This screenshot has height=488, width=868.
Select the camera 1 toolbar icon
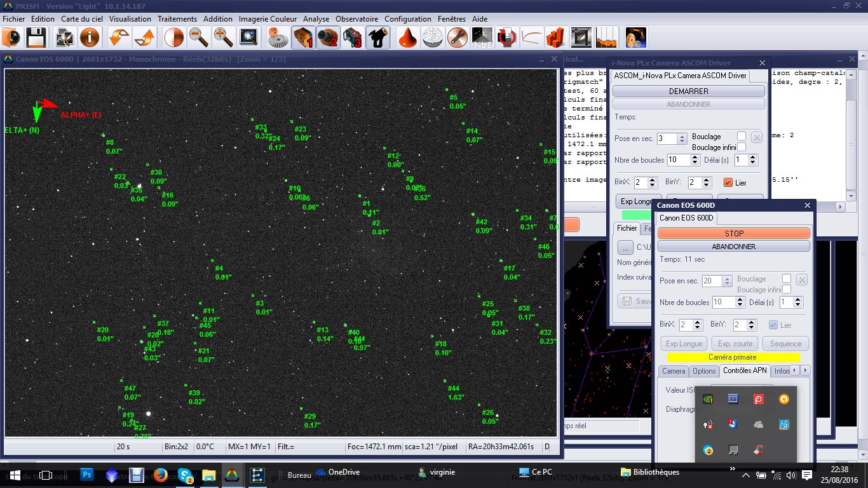(x=303, y=38)
